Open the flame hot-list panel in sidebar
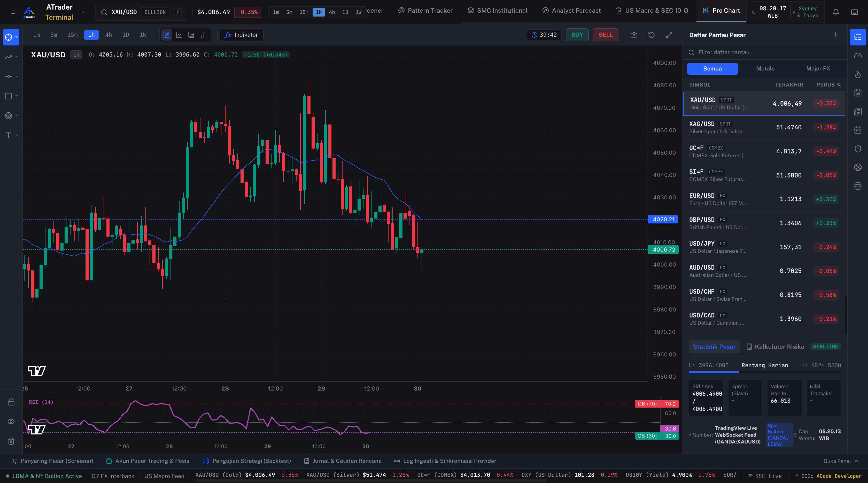 click(858, 74)
